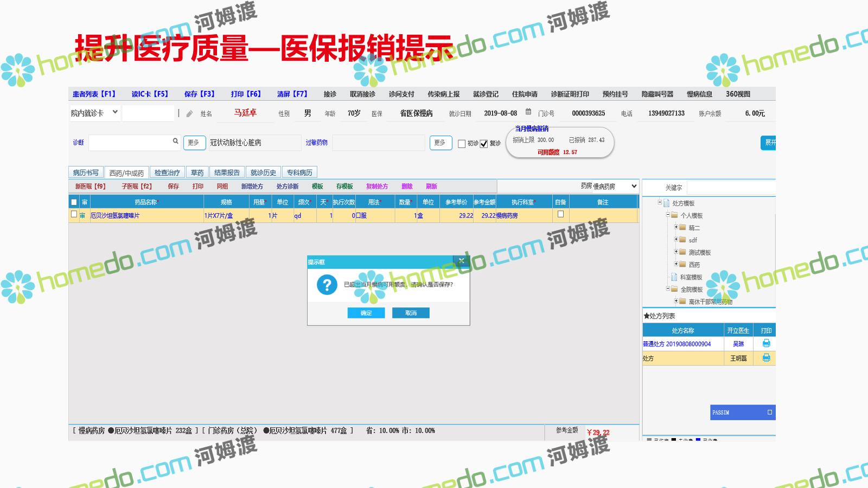This screenshot has height=488, width=868.
Task: Print the 普通处方 20190808000904 prescription
Action: pos(766,343)
